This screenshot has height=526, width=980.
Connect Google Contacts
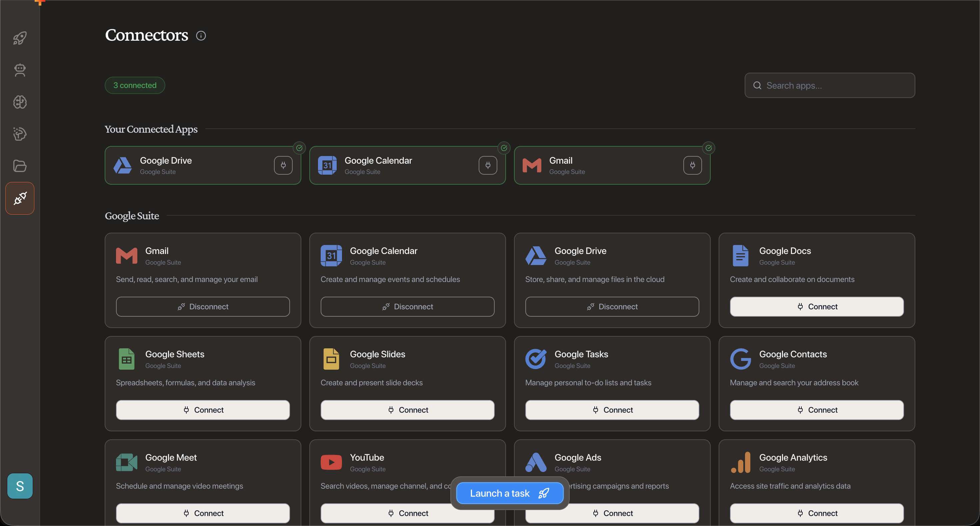pyautogui.click(x=817, y=410)
